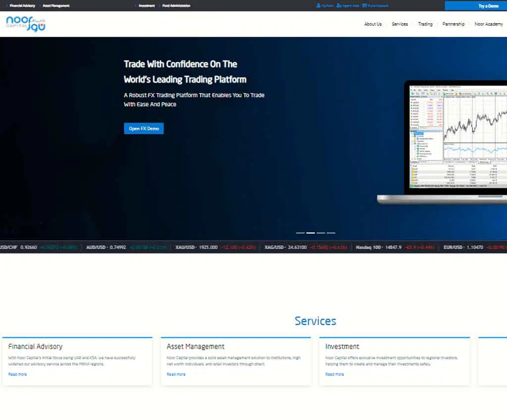The image size is (507, 420).
Task: Read more about Asset Management
Action: 176,374
